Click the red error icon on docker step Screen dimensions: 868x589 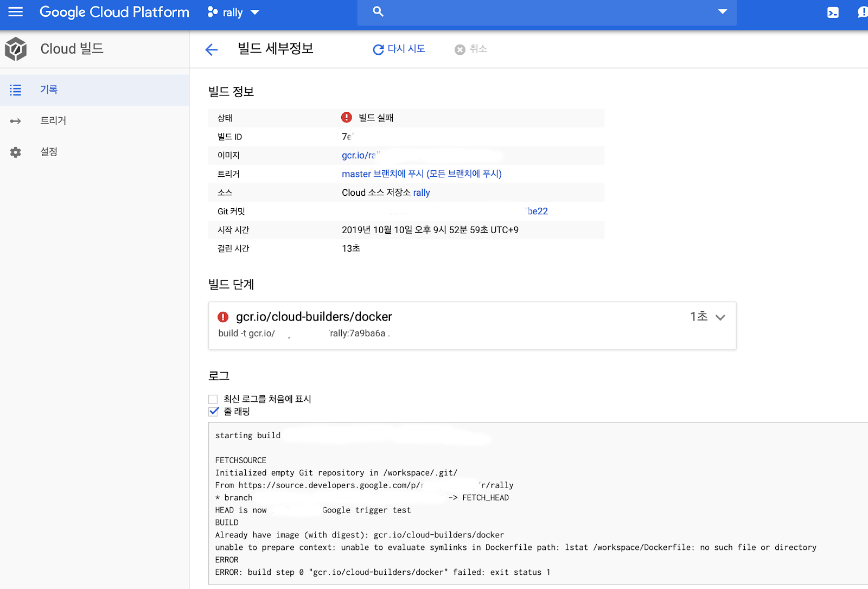(223, 317)
